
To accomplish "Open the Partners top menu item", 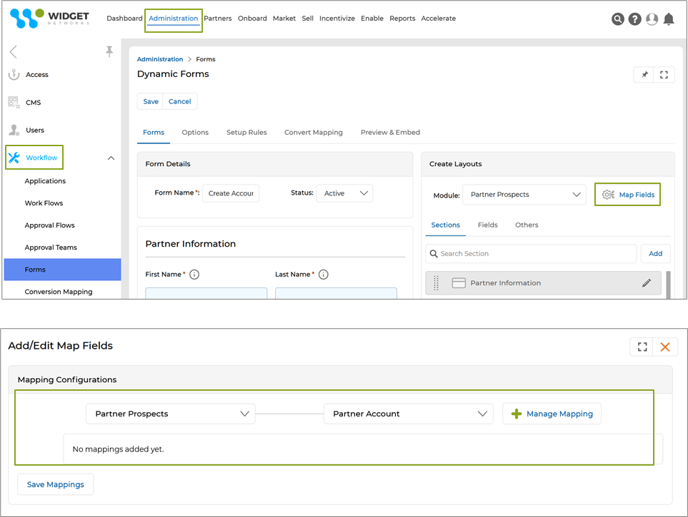I will (x=217, y=18).
